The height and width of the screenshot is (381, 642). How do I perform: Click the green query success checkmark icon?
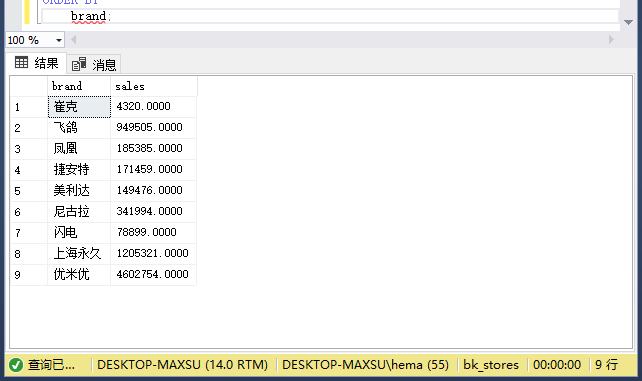[16, 365]
